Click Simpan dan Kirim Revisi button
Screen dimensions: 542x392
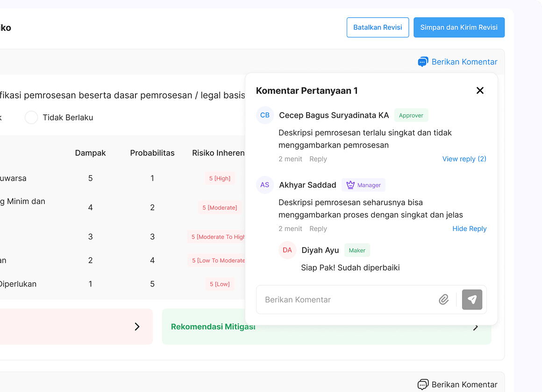pos(459,28)
